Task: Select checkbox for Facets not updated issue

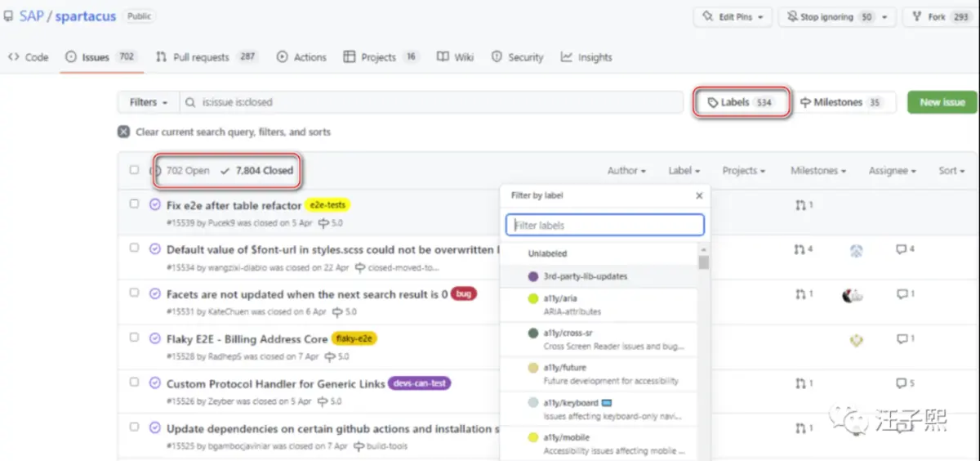Action: (134, 293)
